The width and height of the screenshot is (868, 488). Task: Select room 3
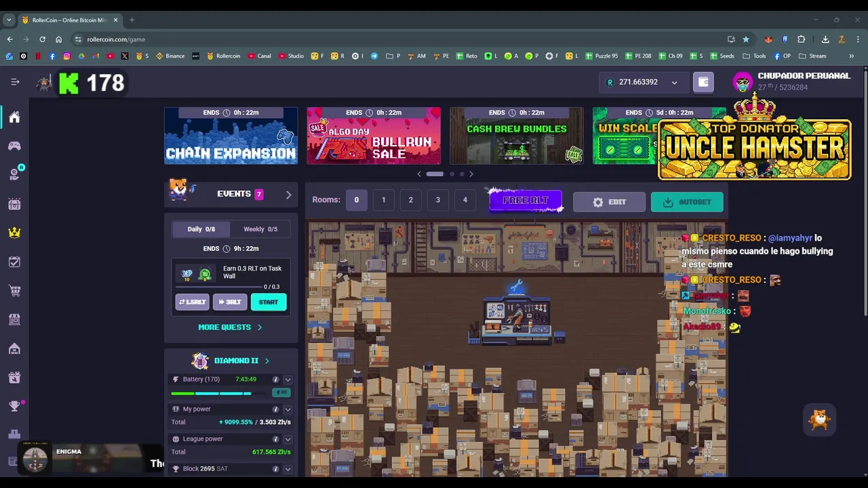pos(437,200)
